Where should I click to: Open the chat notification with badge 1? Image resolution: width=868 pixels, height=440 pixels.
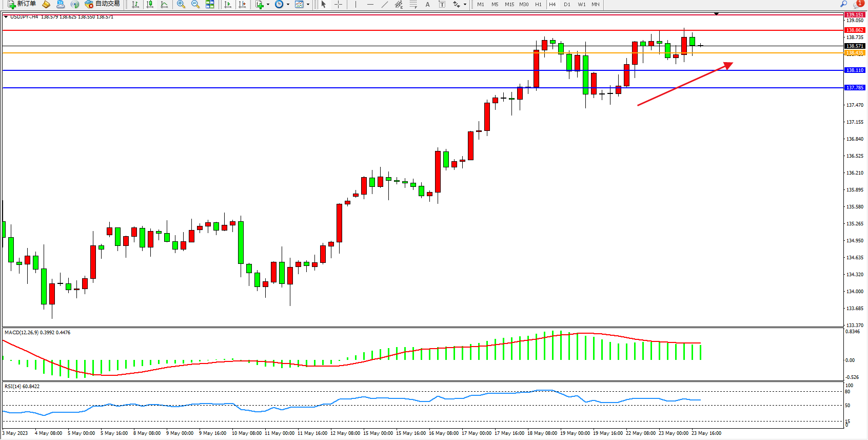859,4
